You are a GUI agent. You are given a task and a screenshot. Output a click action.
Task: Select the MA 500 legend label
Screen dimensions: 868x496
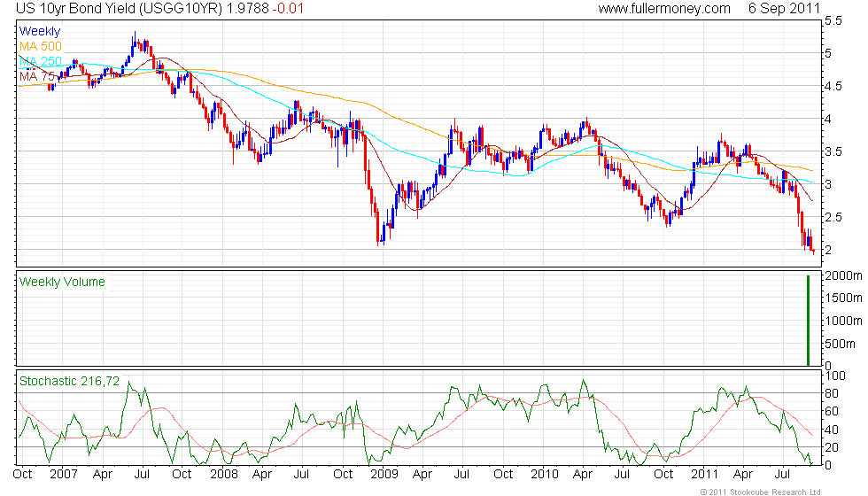pos(41,46)
